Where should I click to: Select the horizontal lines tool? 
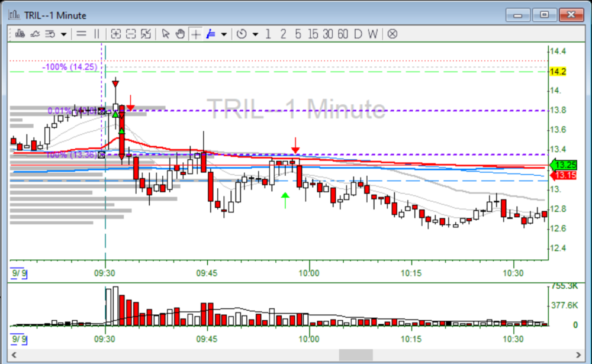[81, 34]
